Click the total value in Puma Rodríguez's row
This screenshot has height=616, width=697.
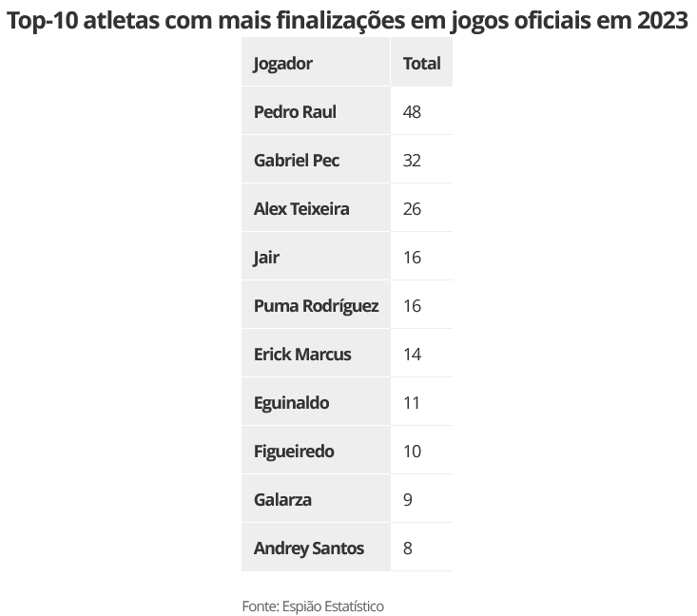point(412,306)
